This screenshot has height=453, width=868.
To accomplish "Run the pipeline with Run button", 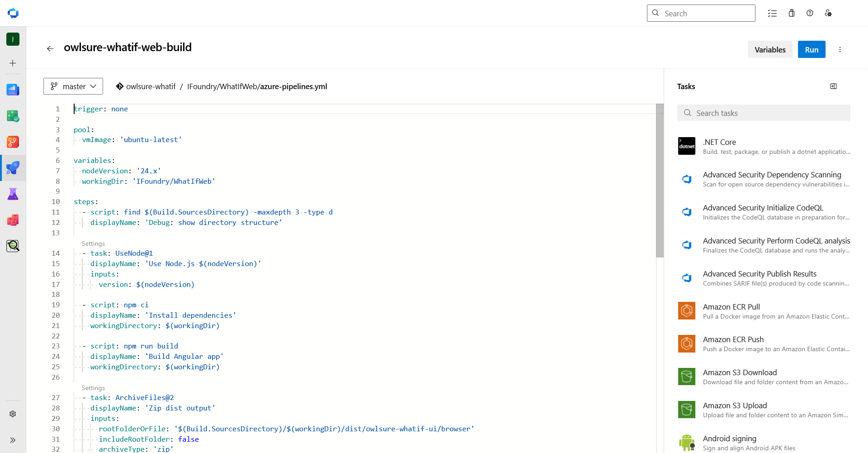I will [811, 50].
